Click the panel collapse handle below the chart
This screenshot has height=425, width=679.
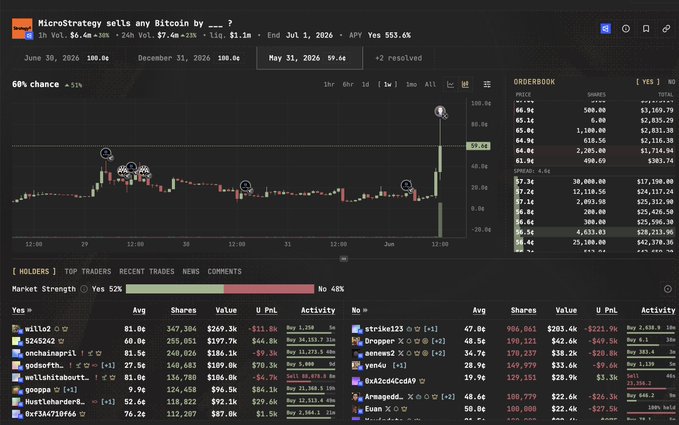click(x=343, y=259)
